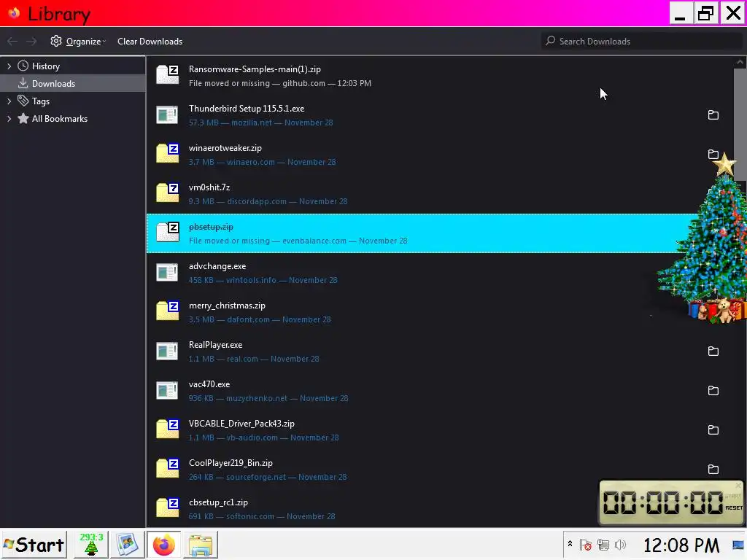Click the RealPlayer.exe file icon
Screen dimensions: 747x560
click(167, 351)
